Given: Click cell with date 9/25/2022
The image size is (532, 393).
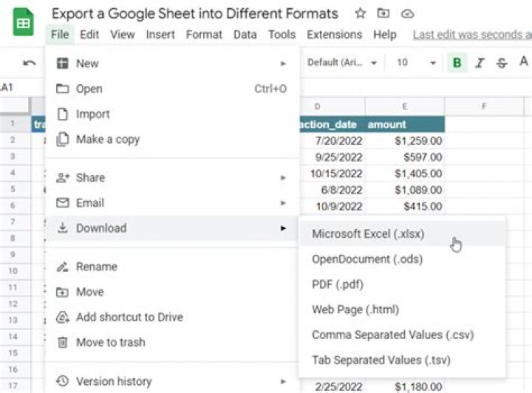Looking at the screenshot, I should pyautogui.click(x=332, y=157).
